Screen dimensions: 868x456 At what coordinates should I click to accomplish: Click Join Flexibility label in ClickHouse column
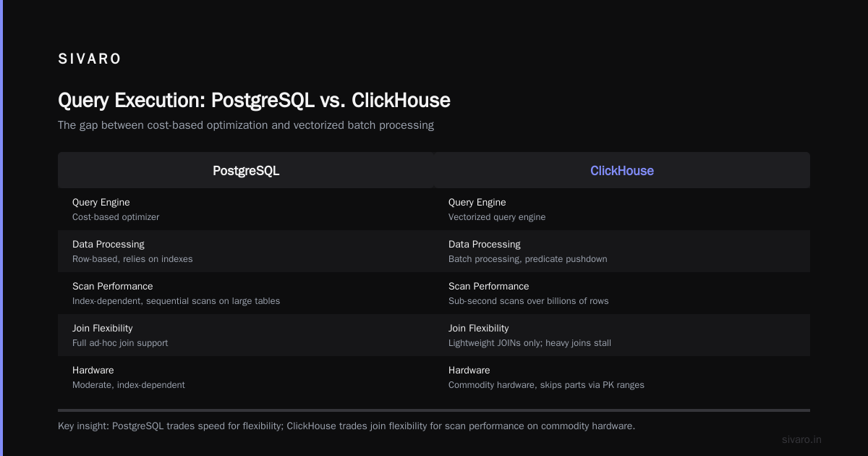point(479,329)
